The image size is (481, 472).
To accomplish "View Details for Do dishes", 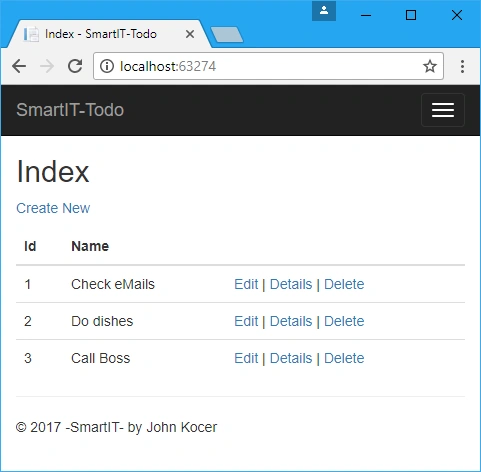I will (291, 321).
